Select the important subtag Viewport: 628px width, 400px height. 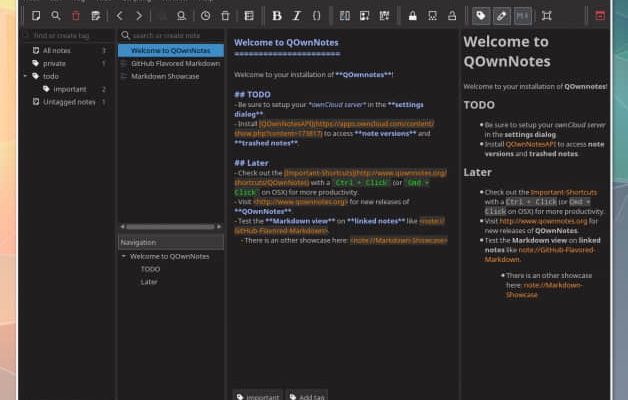pyautogui.click(x=70, y=89)
